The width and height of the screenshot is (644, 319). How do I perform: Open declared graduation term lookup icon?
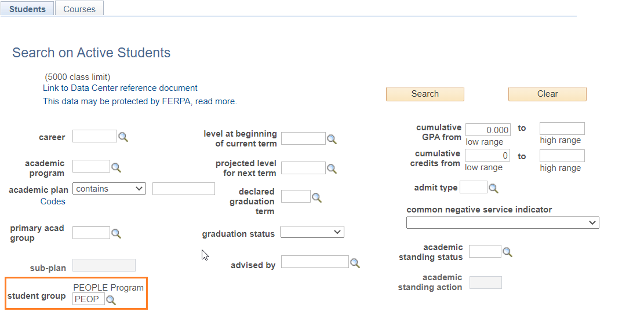click(x=316, y=197)
